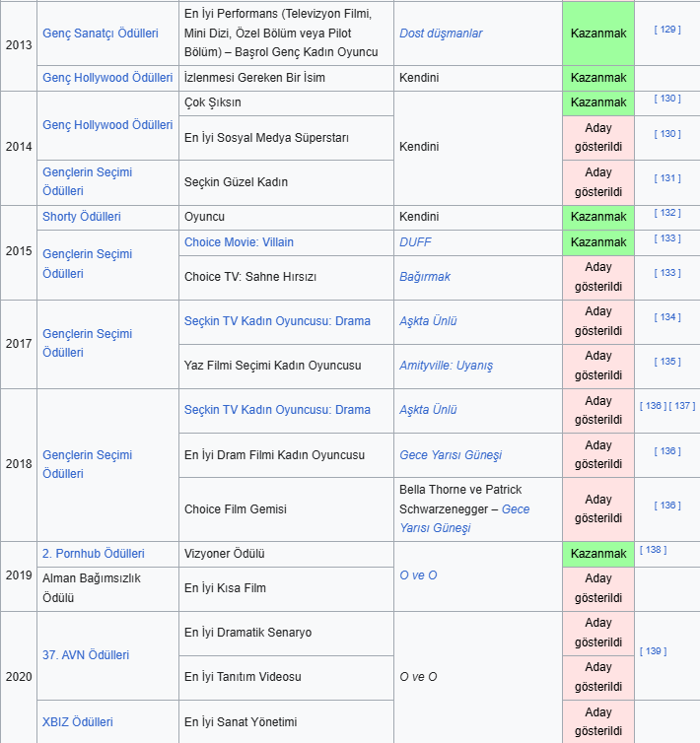
Task: Click the 2. Pornhub Ödülleri link
Action: (x=94, y=554)
